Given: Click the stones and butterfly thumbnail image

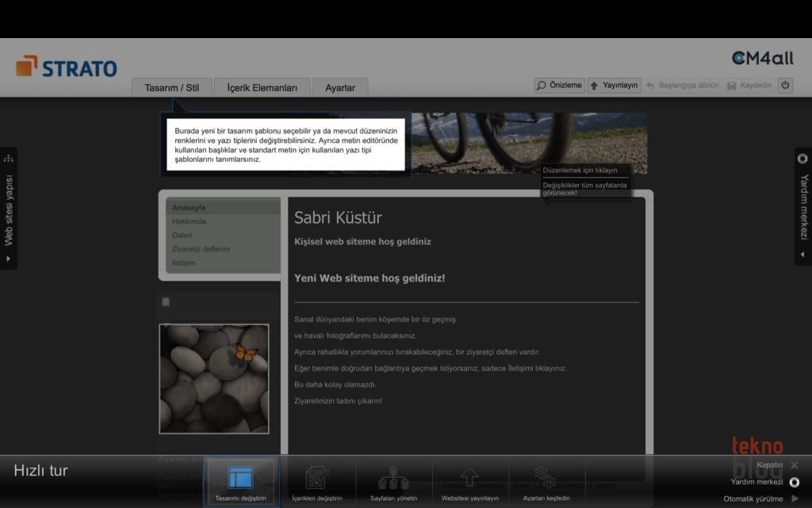Looking at the screenshot, I should click(x=214, y=379).
